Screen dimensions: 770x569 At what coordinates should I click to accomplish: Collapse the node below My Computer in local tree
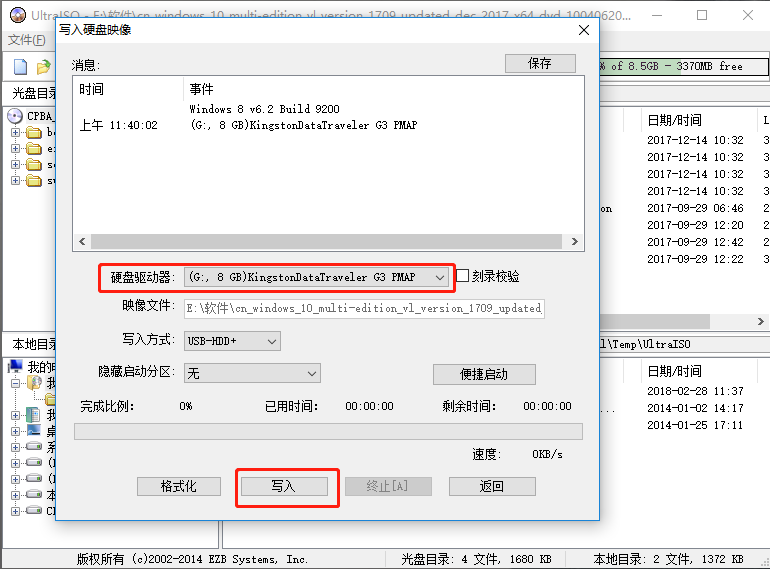click(x=15, y=383)
